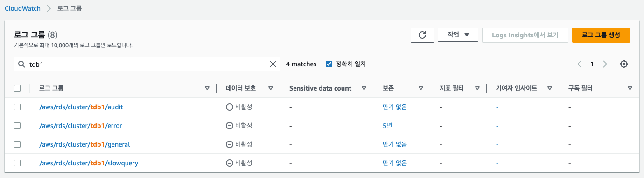The width and height of the screenshot is (644, 178).
Task: Tick the select-all checkbox in table header
Action: [x=17, y=88]
